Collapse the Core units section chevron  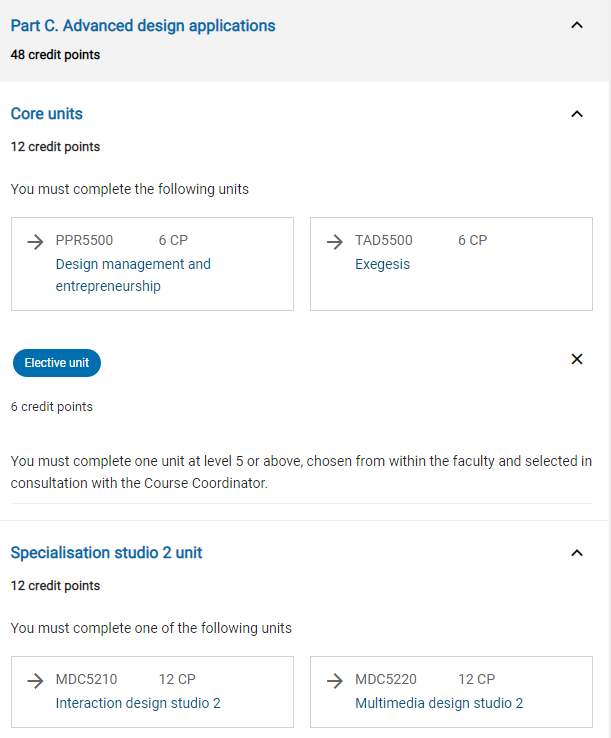576,114
